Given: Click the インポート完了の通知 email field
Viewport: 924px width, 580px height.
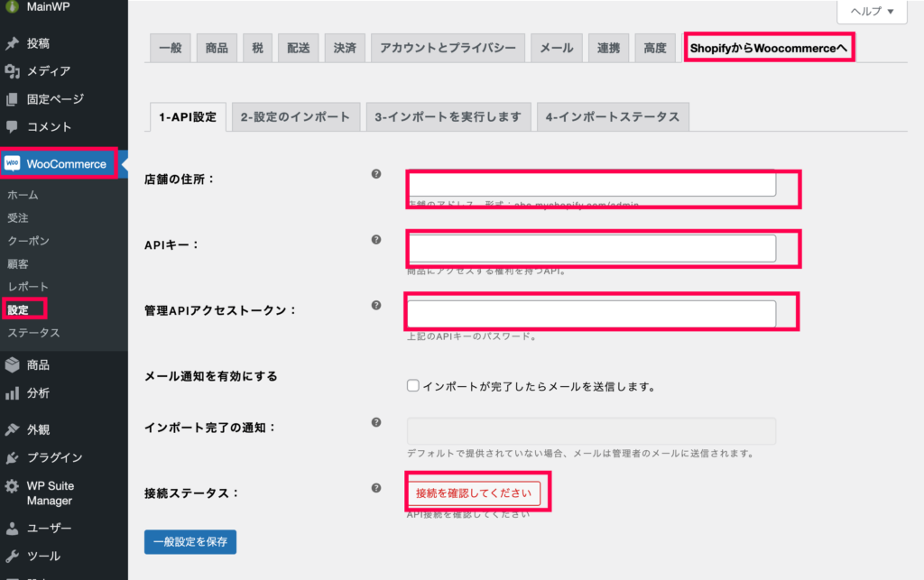Looking at the screenshot, I should pyautogui.click(x=592, y=431).
